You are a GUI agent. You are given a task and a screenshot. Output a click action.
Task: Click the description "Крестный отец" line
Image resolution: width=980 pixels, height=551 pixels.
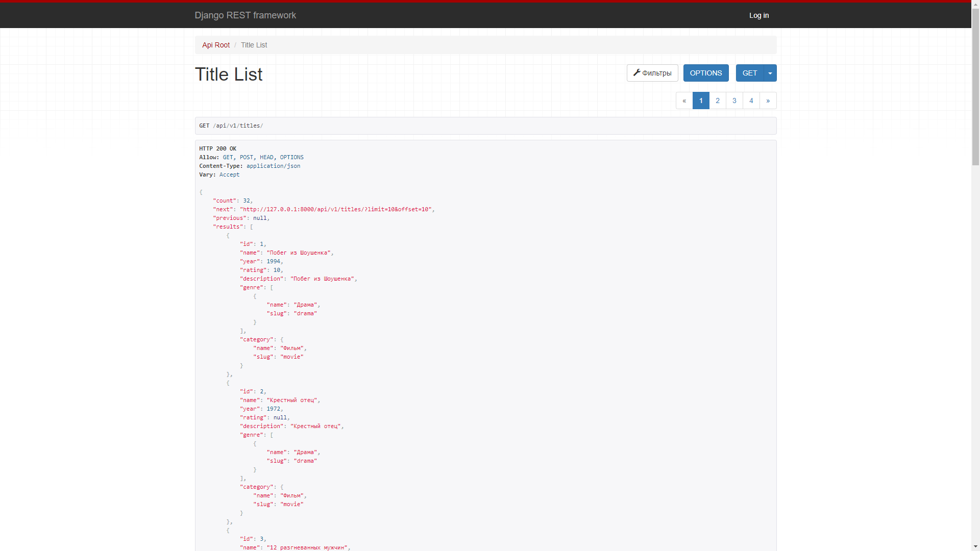pyautogui.click(x=292, y=426)
